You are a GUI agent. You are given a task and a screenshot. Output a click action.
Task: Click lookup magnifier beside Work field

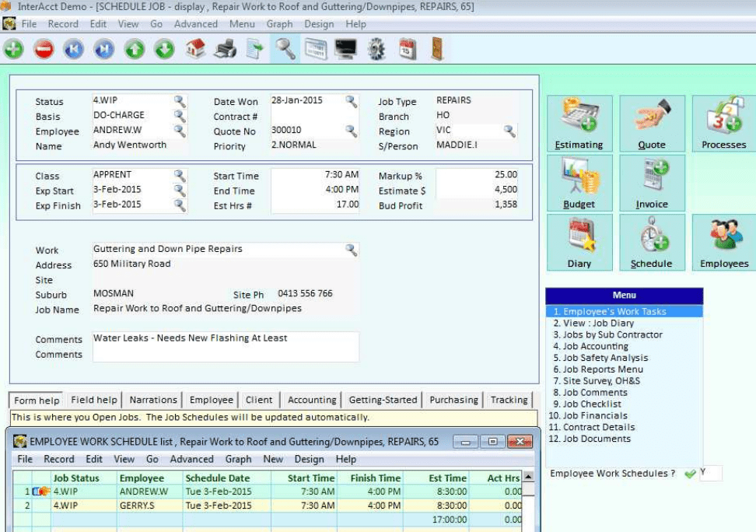pyautogui.click(x=352, y=250)
